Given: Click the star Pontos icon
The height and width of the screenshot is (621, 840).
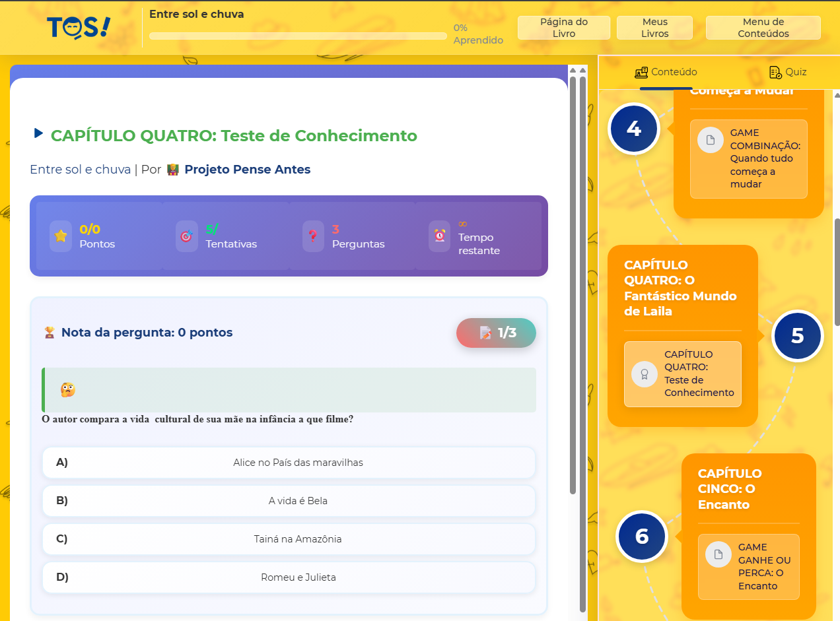Looking at the screenshot, I should [x=61, y=236].
